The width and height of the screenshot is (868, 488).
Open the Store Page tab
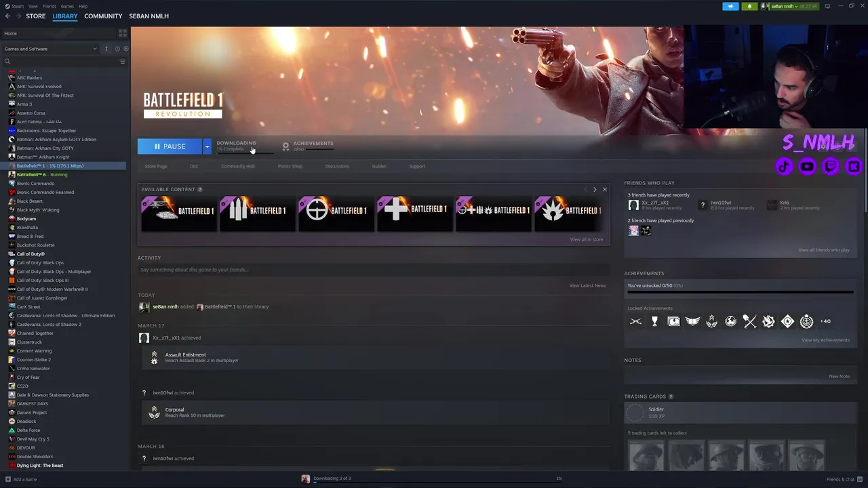156,166
